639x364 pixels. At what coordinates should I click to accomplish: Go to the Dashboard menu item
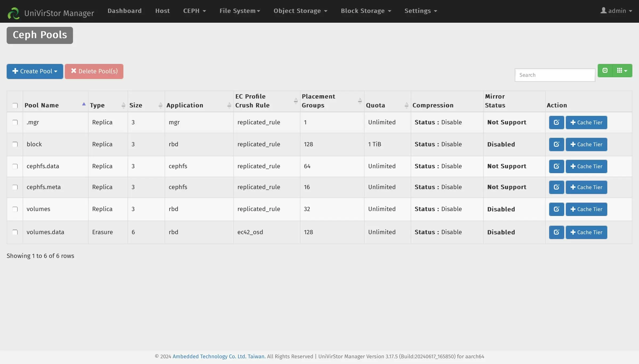[x=124, y=11]
